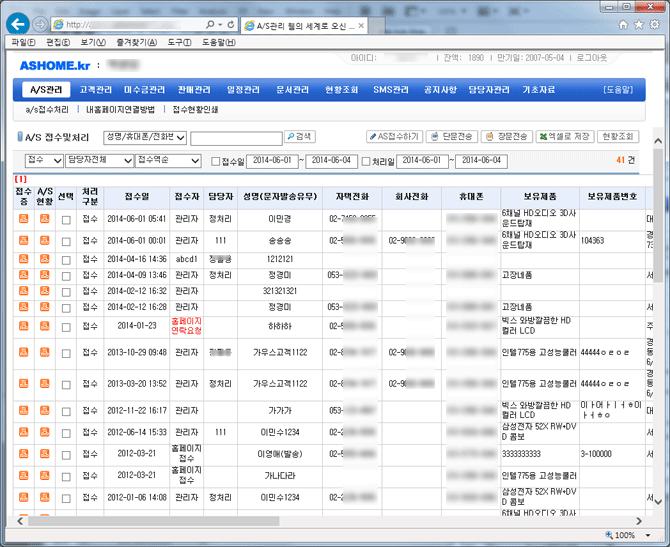This screenshot has height=547, width=670.
Task: Select the row checkbox for 가가가
Action: click(66, 412)
